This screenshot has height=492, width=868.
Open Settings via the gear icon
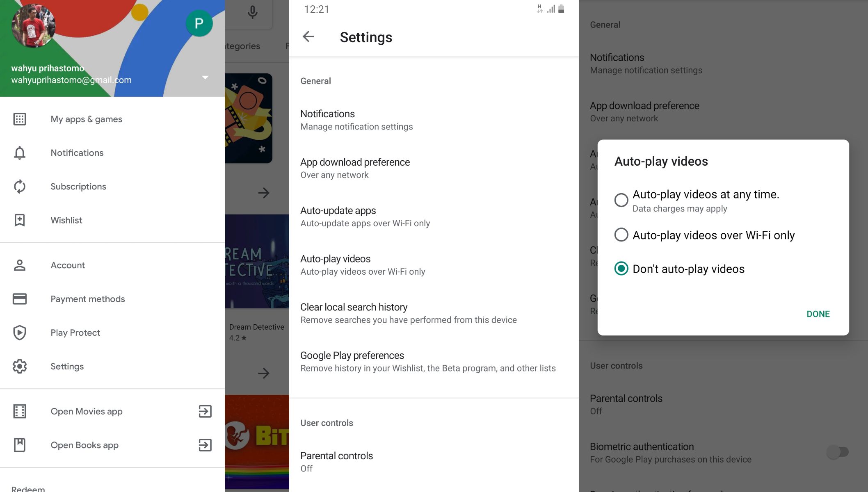coord(20,366)
